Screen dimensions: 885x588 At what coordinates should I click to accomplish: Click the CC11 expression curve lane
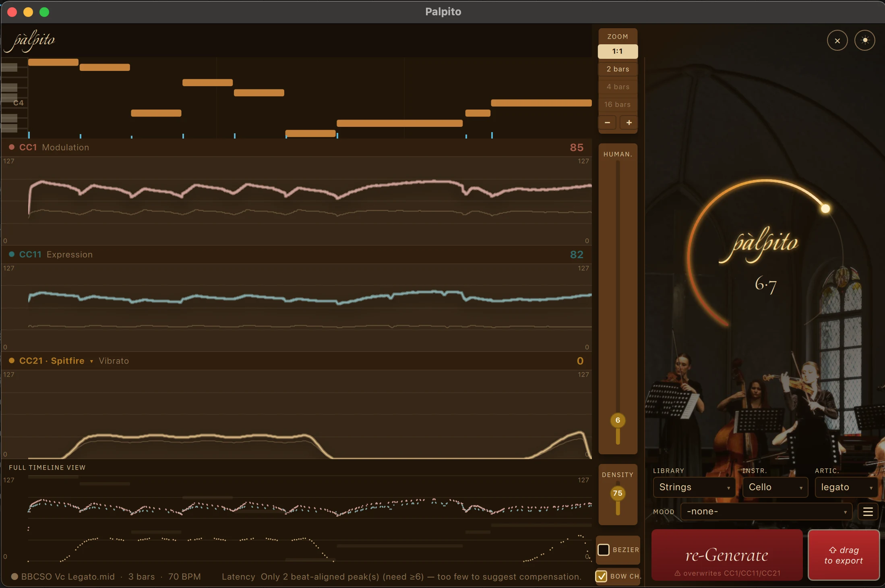[x=296, y=307]
